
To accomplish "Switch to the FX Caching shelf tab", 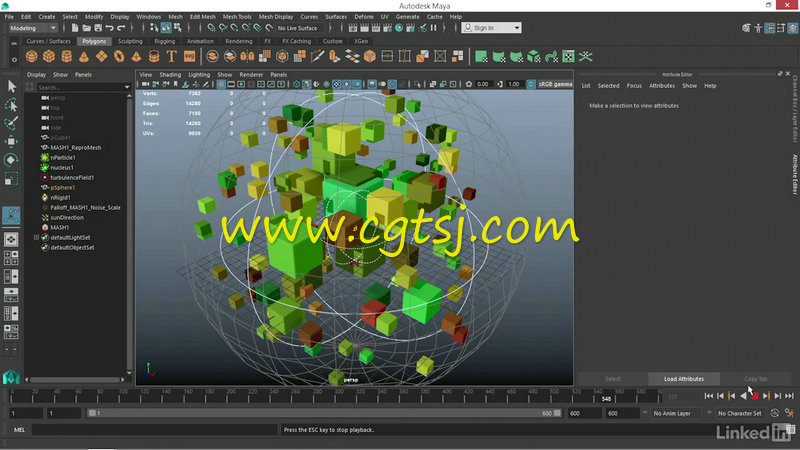I will [x=296, y=41].
